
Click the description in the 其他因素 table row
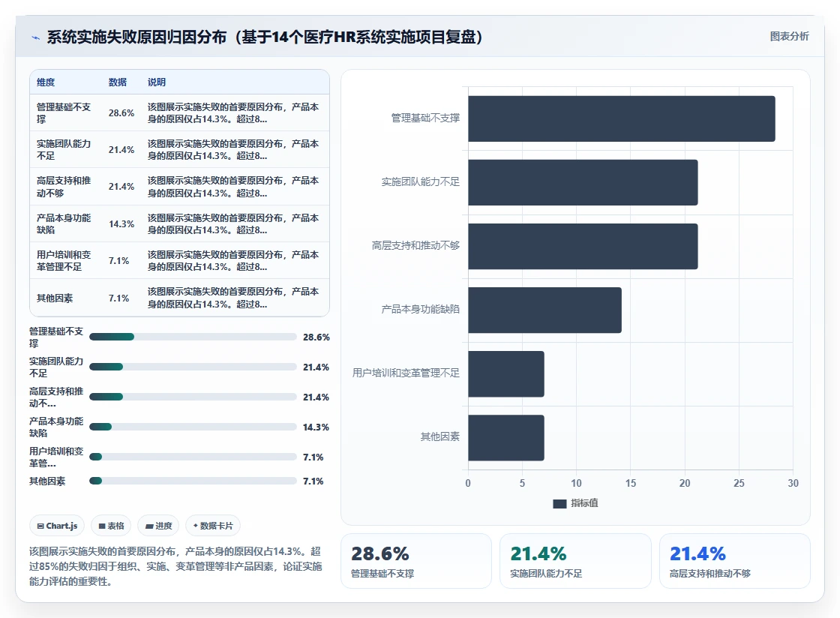point(233,298)
